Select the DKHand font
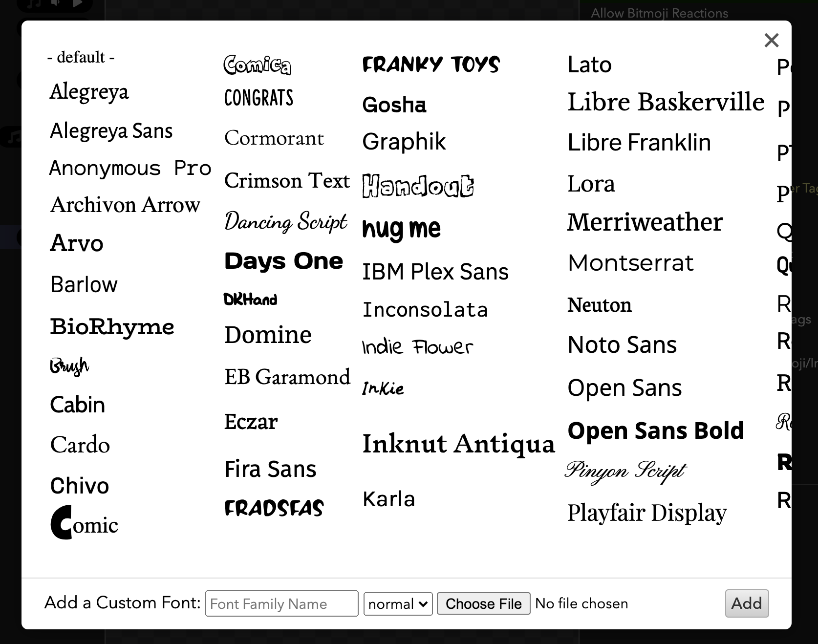Viewport: 818px width, 644px height. pyautogui.click(x=250, y=299)
